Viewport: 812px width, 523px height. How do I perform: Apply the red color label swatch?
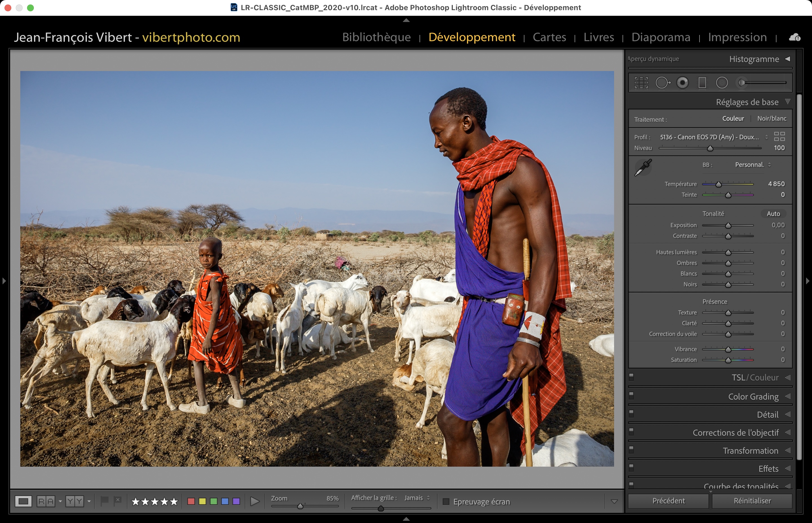click(x=191, y=501)
